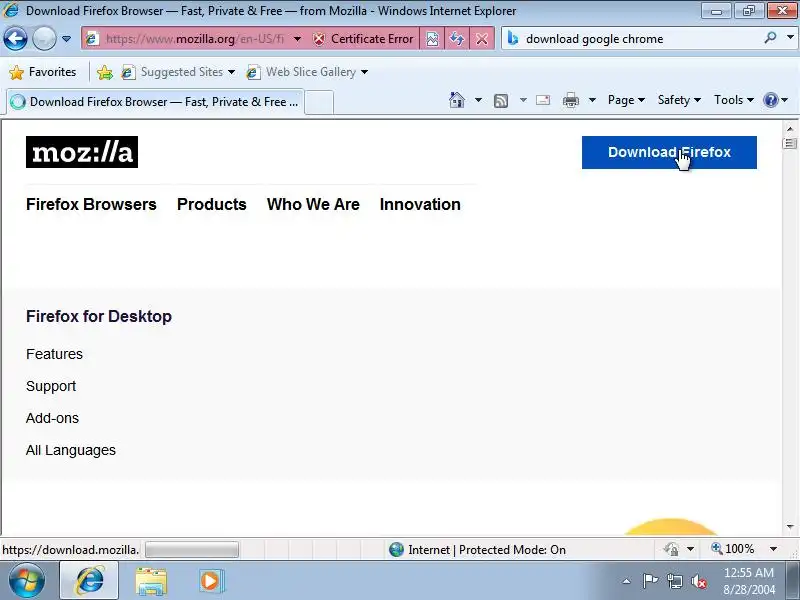Click the muted volume speaker icon

point(699,581)
